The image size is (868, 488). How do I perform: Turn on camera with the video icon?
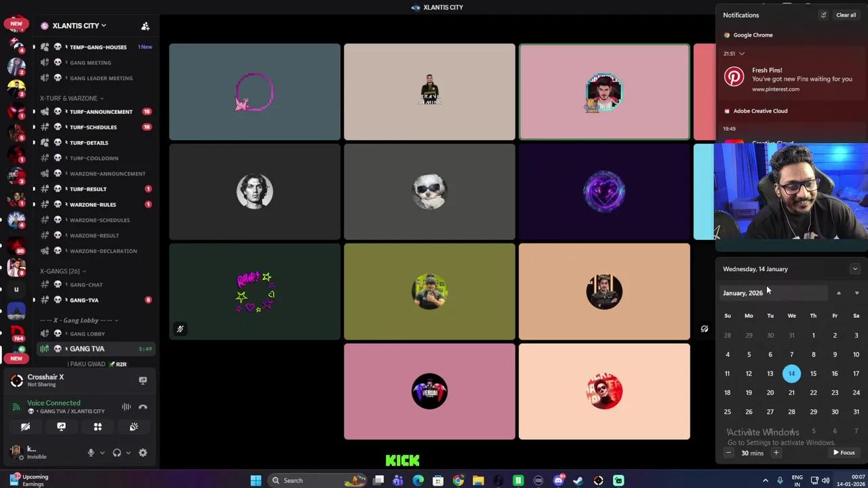pyautogui.click(x=26, y=426)
